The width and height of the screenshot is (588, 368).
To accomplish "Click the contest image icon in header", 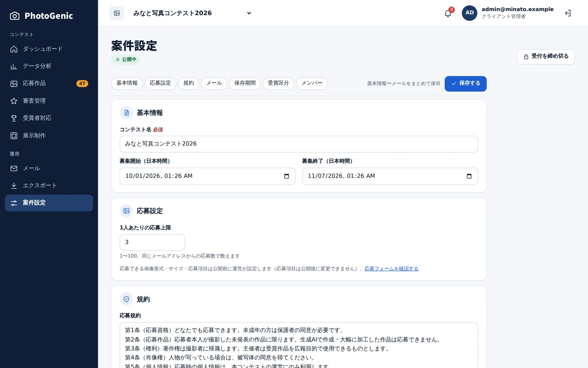I will click(117, 13).
